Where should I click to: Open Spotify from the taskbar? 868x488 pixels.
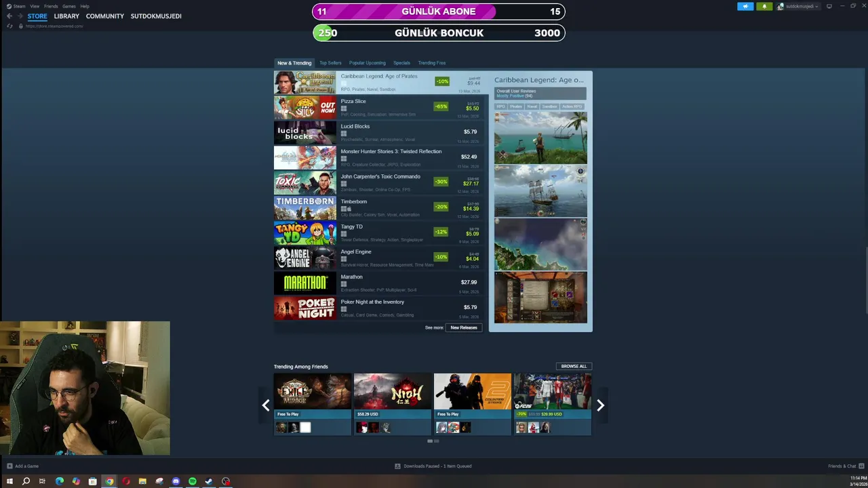[193, 481]
